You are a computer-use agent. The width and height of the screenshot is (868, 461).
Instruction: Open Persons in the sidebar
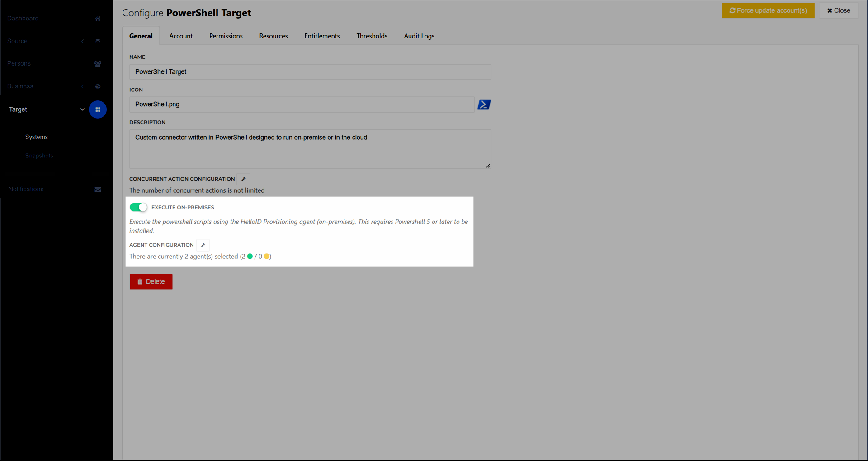coord(19,64)
